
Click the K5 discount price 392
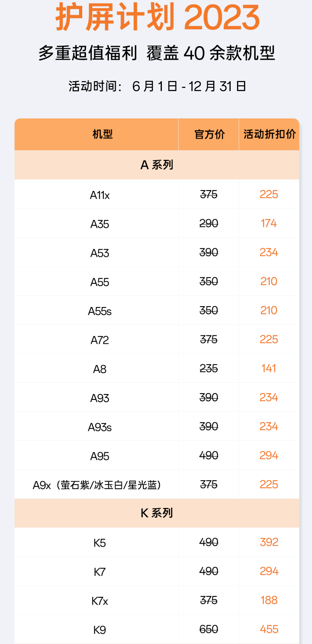pos(269,542)
